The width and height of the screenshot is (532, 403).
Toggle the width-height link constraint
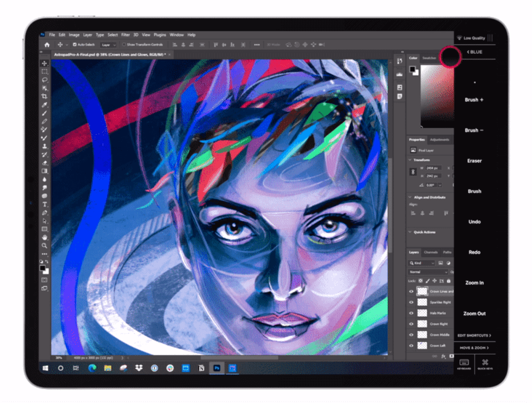[413, 172]
